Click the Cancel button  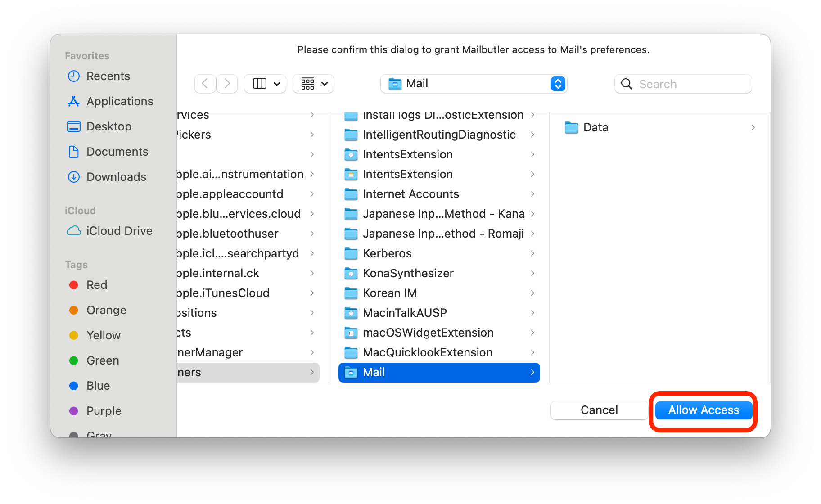599,410
